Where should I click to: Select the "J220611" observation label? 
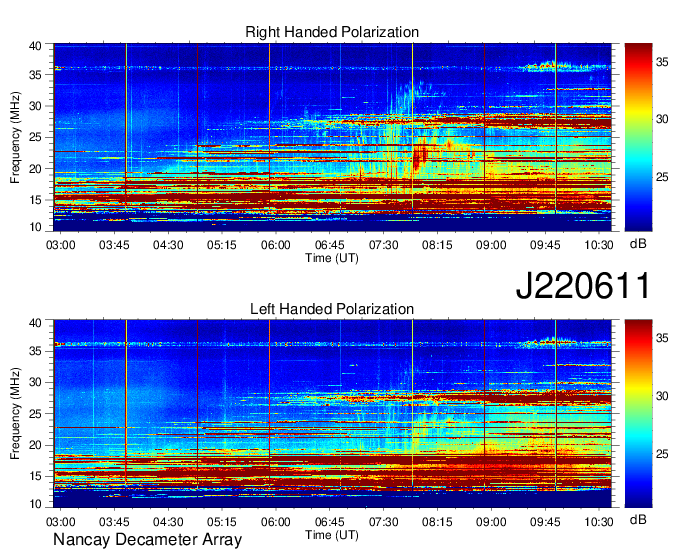(583, 285)
